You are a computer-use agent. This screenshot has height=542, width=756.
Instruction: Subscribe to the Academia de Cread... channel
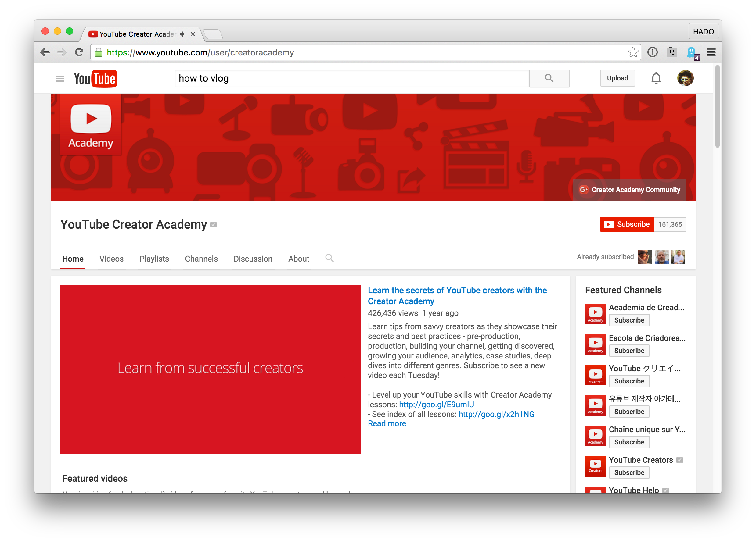[629, 320]
